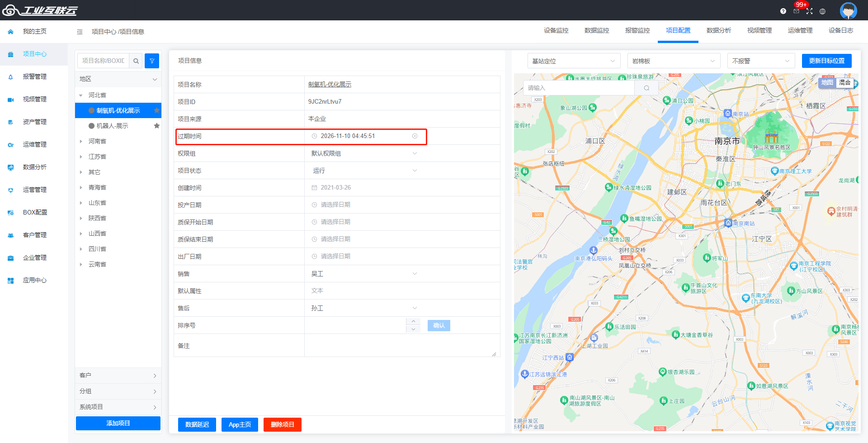Image resolution: width=868 pixels, height=443 pixels.
Task: Click the 确认 button beside 排序号
Action: point(439,325)
